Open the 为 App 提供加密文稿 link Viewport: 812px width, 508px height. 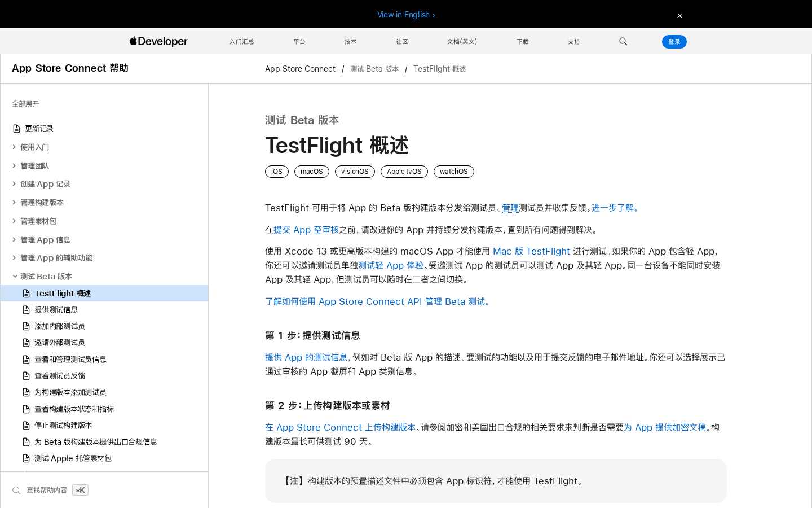click(x=665, y=427)
